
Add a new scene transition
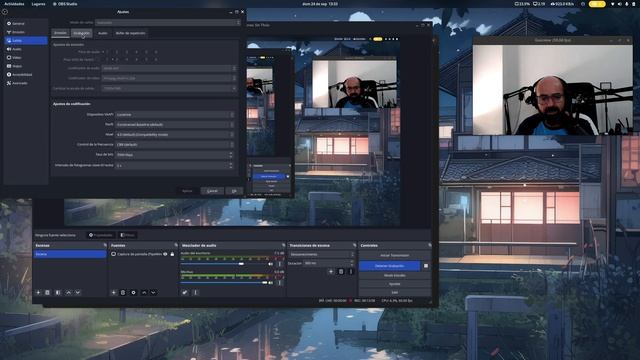[x=331, y=271]
